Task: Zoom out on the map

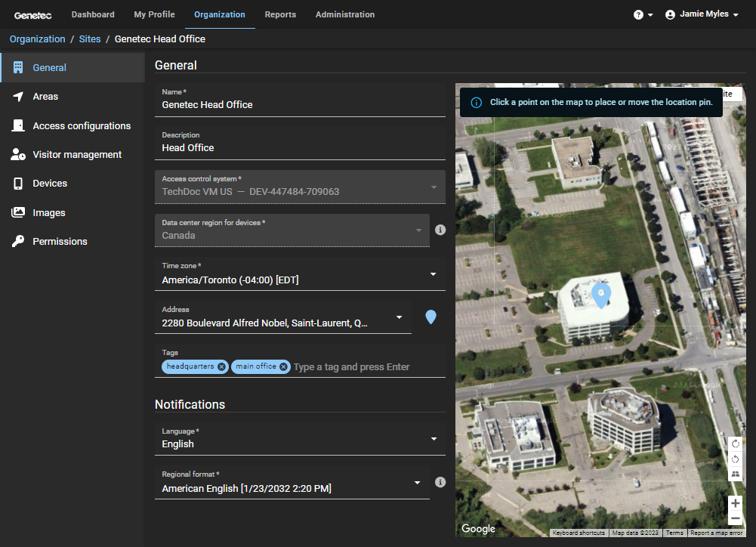Action: click(735, 518)
